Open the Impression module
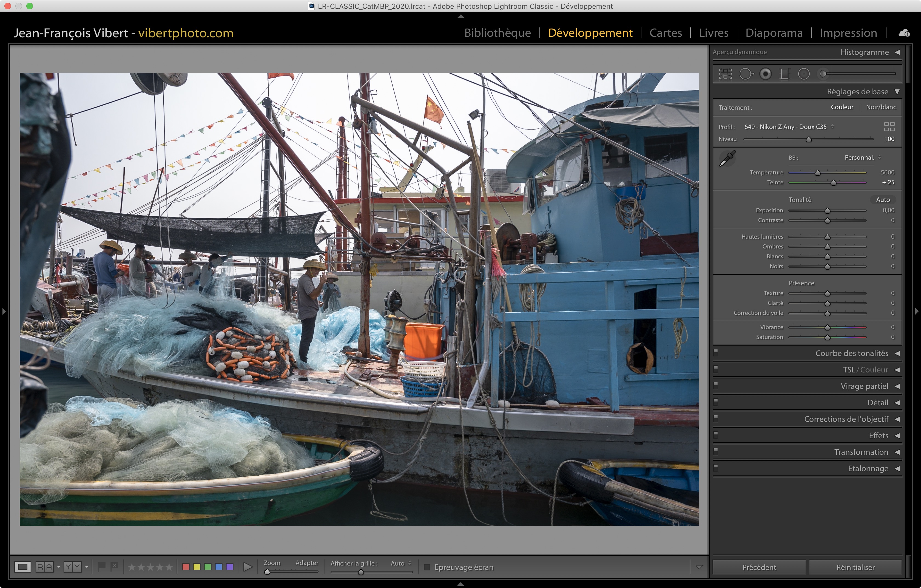 (848, 33)
